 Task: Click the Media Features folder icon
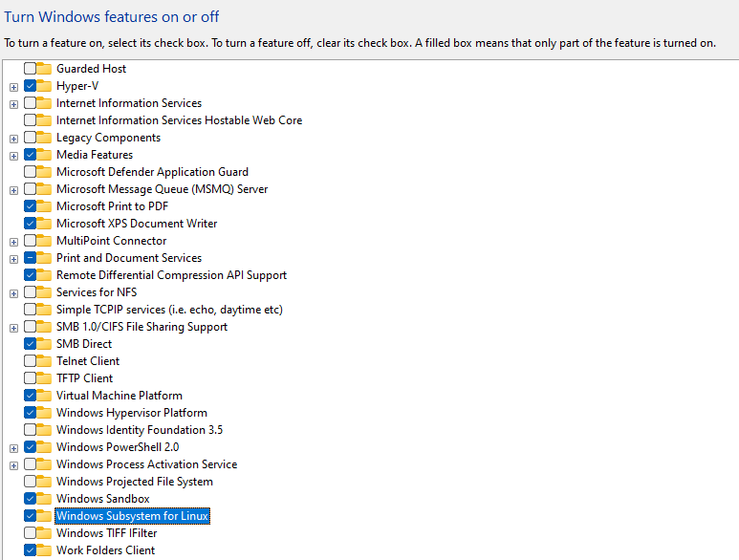click(44, 155)
